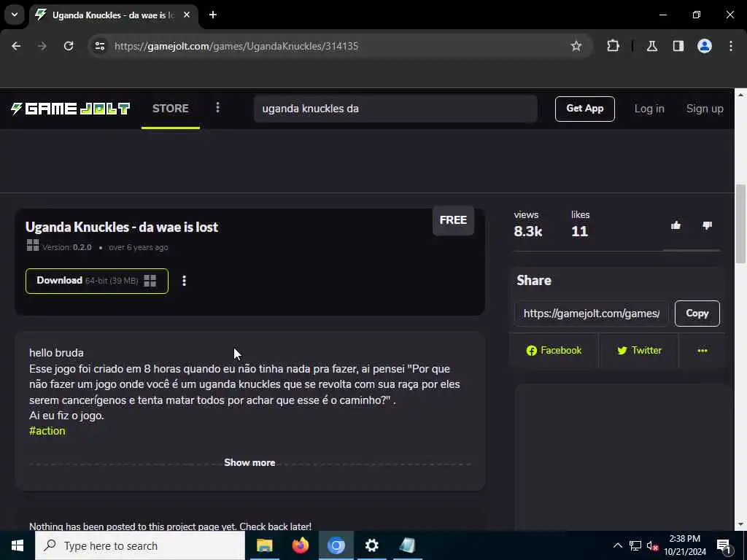
Task: Copy the share link
Action: [697, 314]
